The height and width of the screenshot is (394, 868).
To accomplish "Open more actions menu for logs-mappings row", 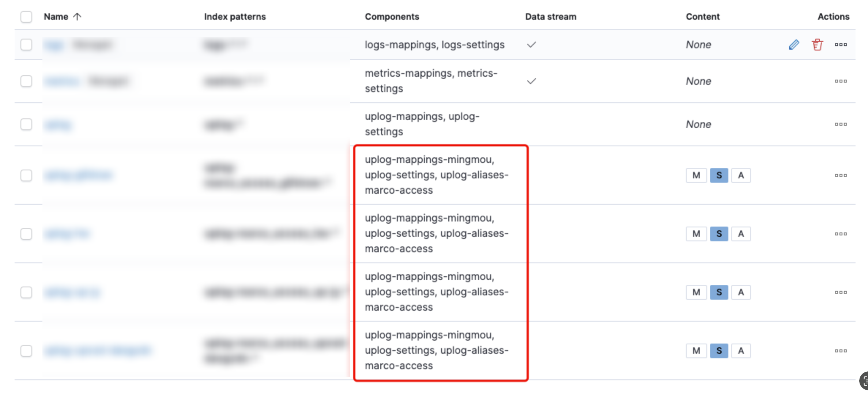I will tap(841, 45).
